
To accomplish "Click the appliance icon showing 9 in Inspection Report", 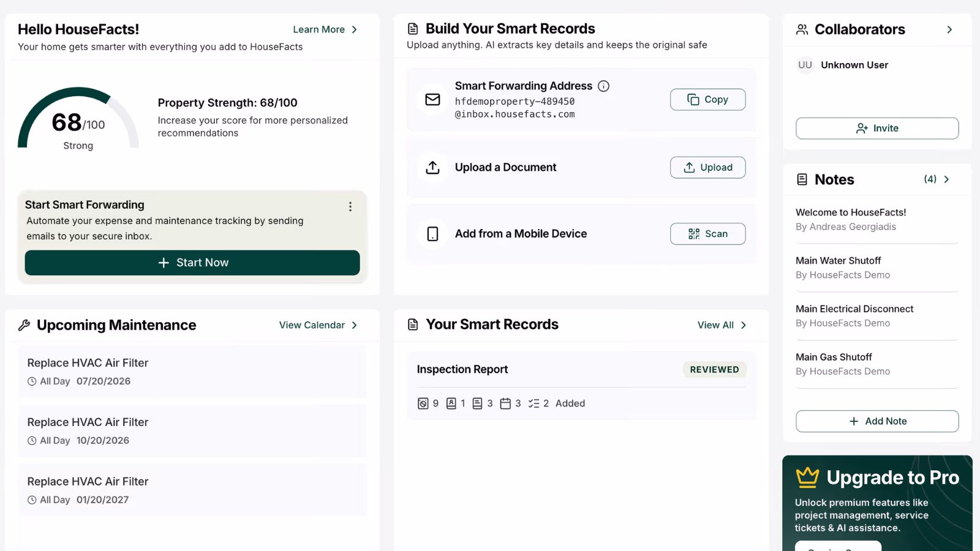I will (423, 403).
